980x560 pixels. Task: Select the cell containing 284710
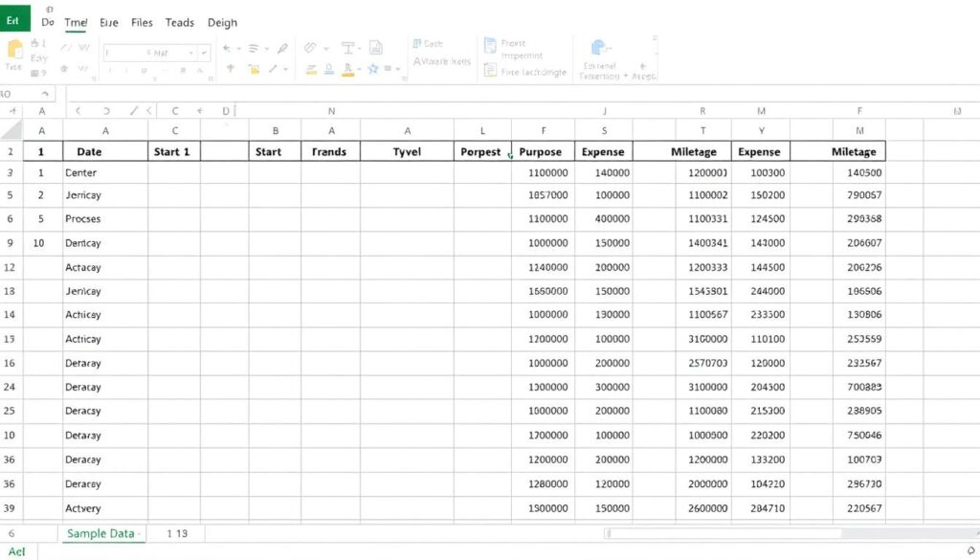[x=761, y=508]
